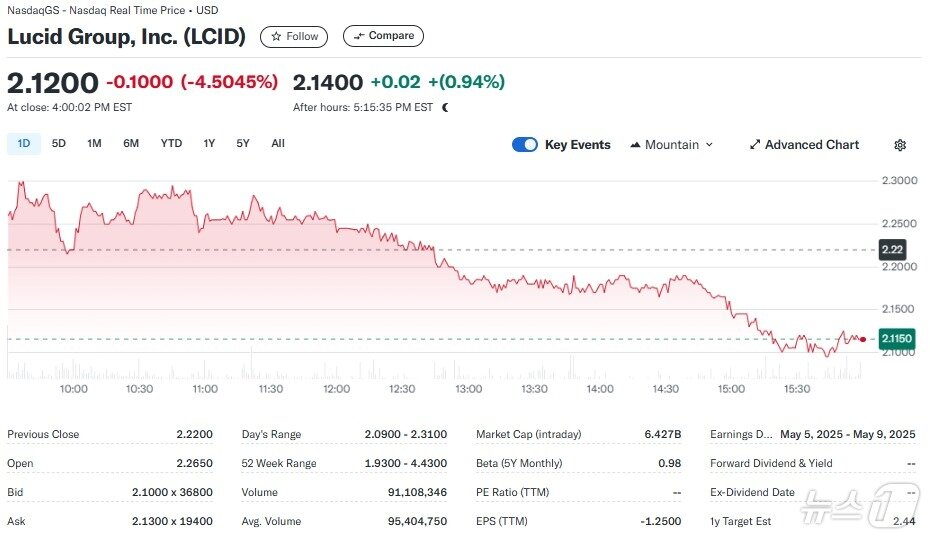Click the 2.1150 current price marker
Image resolution: width=930 pixels, height=540 pixels.
click(894, 339)
